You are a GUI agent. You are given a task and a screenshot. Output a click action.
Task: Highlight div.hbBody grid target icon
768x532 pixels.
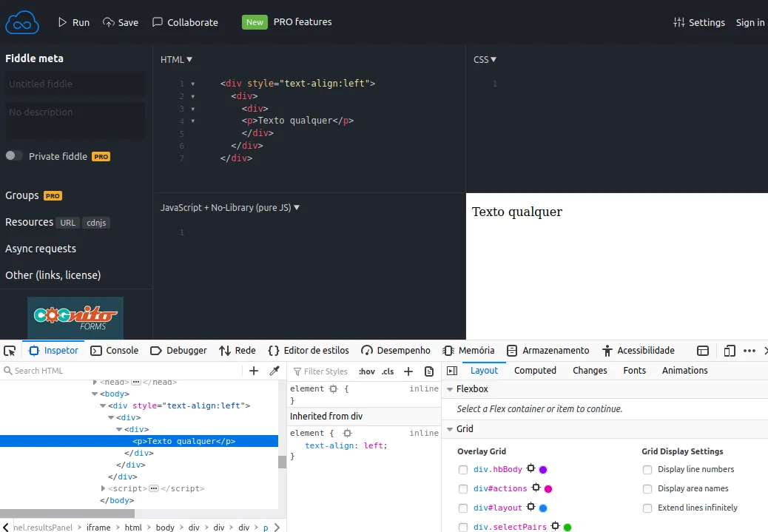click(530, 468)
